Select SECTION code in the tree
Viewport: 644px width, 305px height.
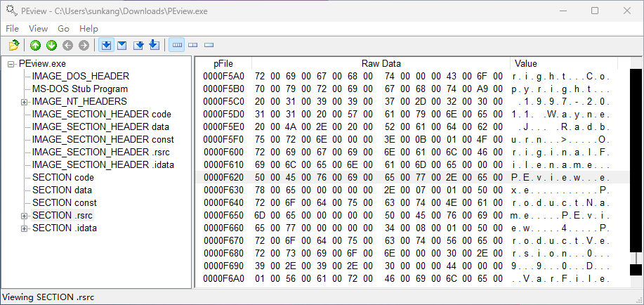(63, 177)
